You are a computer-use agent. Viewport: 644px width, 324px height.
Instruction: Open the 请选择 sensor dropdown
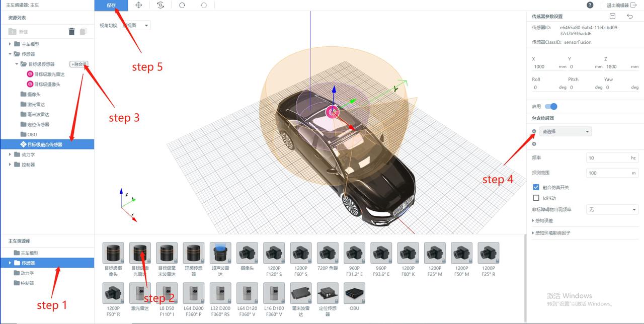pos(565,131)
